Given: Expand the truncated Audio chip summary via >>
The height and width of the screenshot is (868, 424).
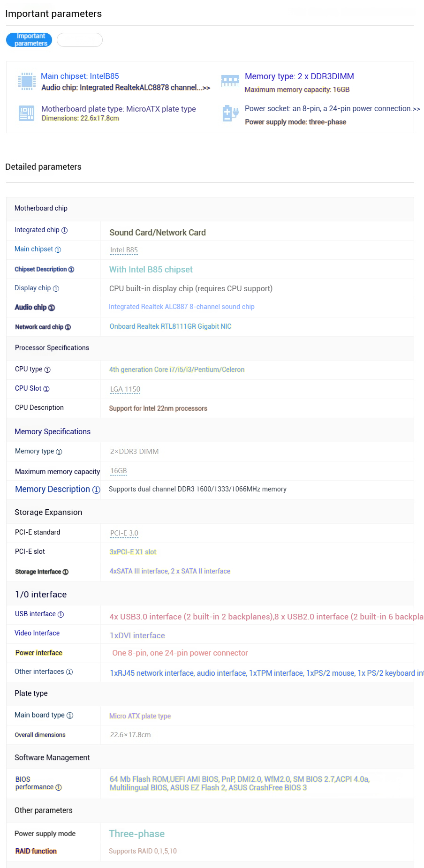Looking at the screenshot, I should pyautogui.click(x=206, y=88).
